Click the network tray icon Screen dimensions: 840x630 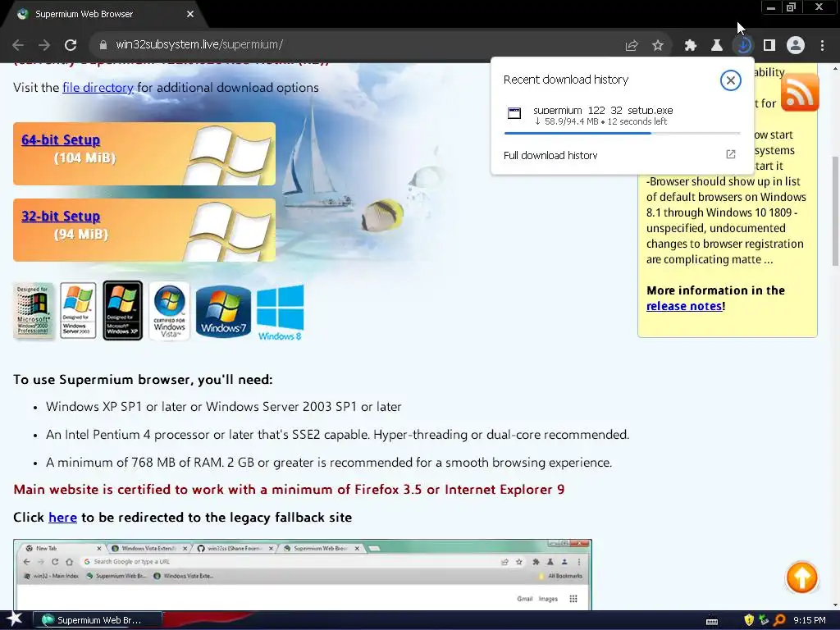point(764,620)
